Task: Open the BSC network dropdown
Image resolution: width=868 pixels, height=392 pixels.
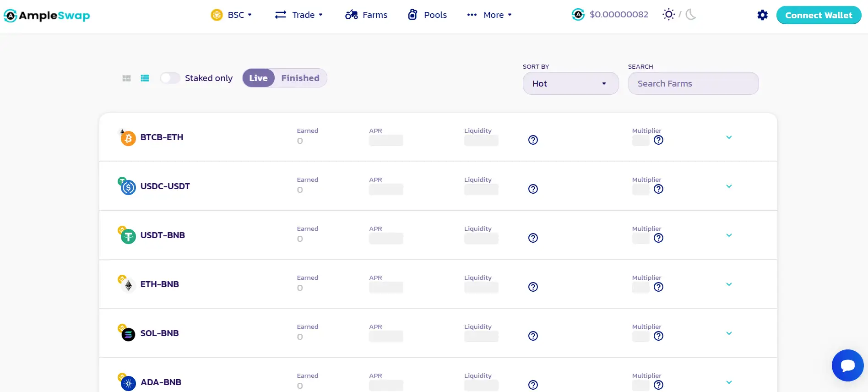Action: [x=232, y=15]
